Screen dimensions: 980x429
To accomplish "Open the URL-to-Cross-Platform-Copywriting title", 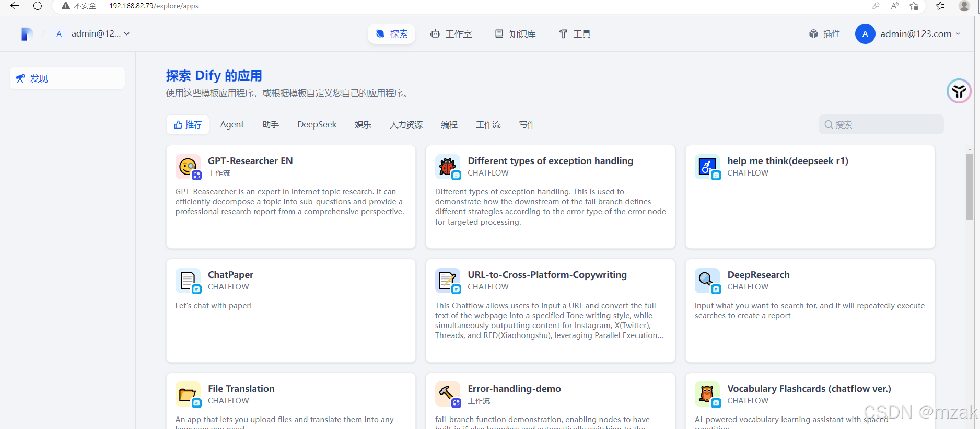I will (x=547, y=275).
